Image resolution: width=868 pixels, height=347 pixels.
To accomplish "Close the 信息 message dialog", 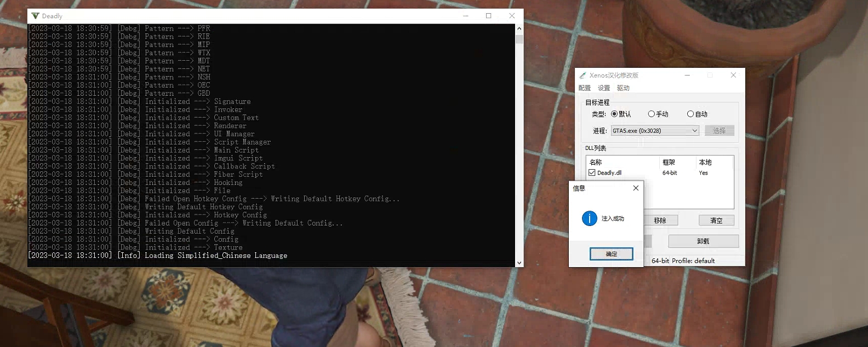I will coord(636,188).
